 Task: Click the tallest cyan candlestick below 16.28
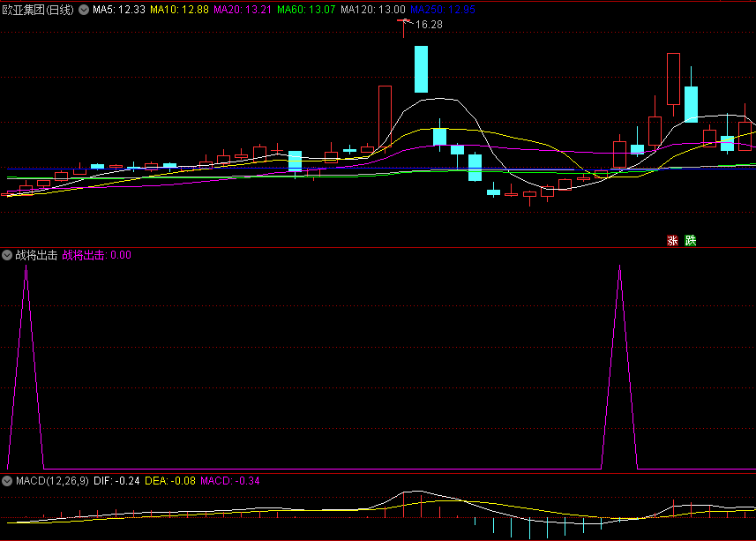point(422,69)
